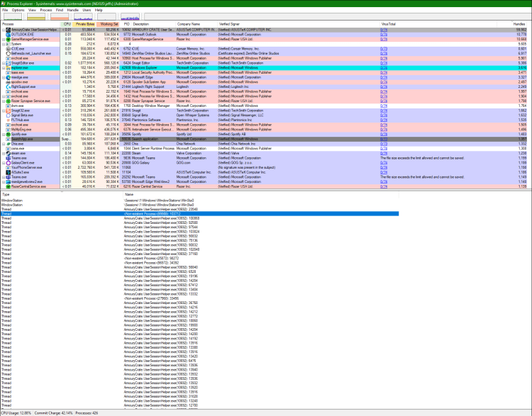Open the green CPU usage mini graph

click(x=13, y=16)
